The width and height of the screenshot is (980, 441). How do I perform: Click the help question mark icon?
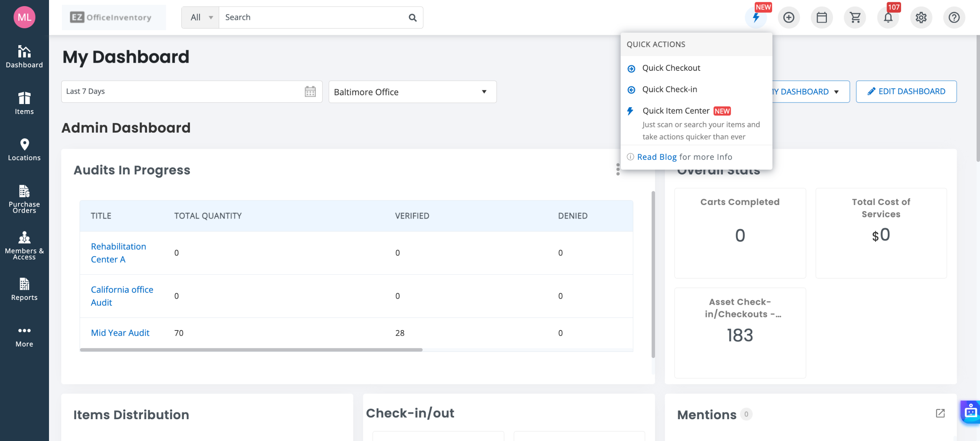(954, 18)
